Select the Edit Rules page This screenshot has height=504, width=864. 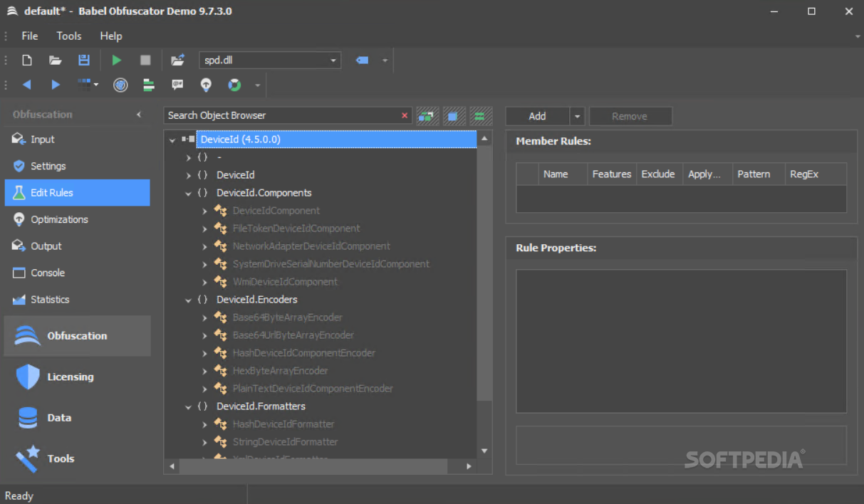[x=77, y=193]
